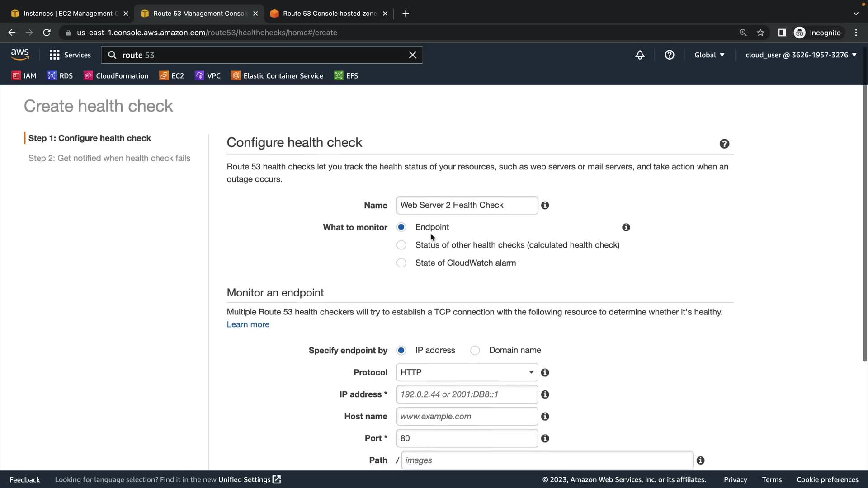Expand the Global region selector
The image size is (868, 488).
coord(709,55)
